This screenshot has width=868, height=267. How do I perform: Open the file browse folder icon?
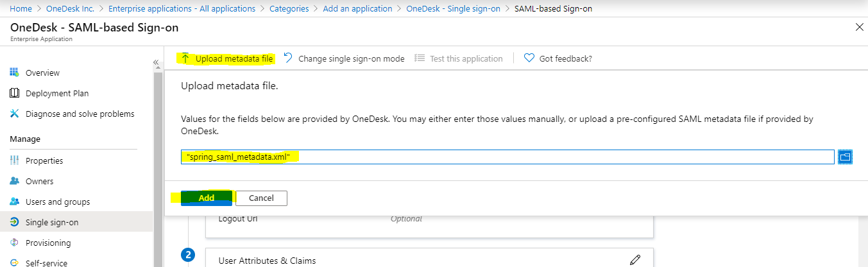pos(845,157)
